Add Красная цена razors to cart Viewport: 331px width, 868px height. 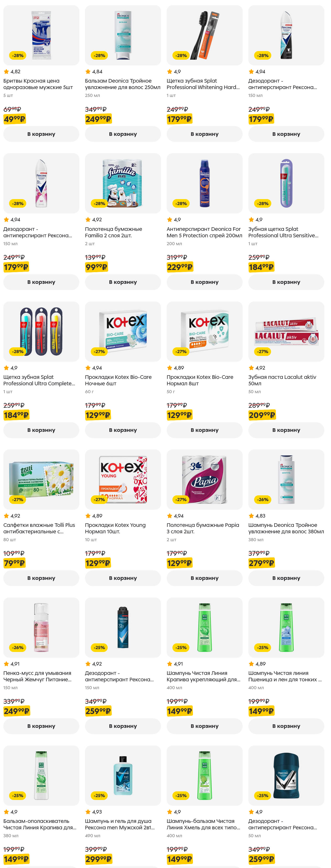point(41,134)
